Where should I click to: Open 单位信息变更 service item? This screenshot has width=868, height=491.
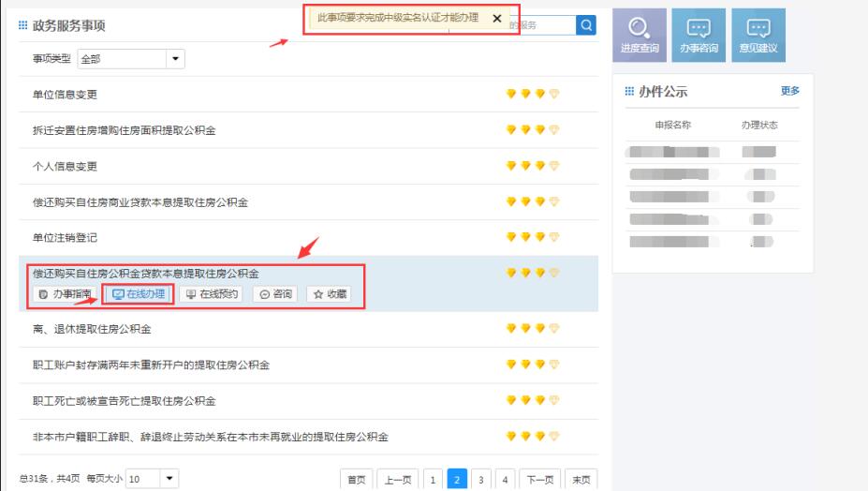pyautogui.click(x=65, y=95)
